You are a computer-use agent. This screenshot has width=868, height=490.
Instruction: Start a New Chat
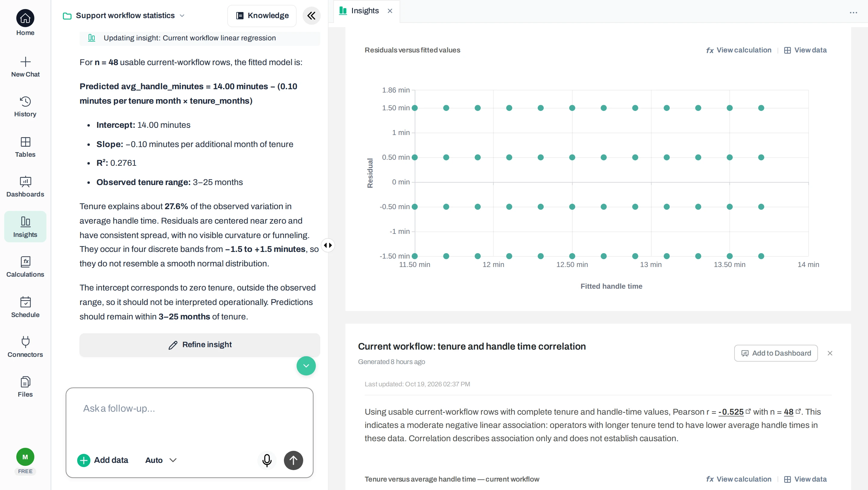pos(25,67)
